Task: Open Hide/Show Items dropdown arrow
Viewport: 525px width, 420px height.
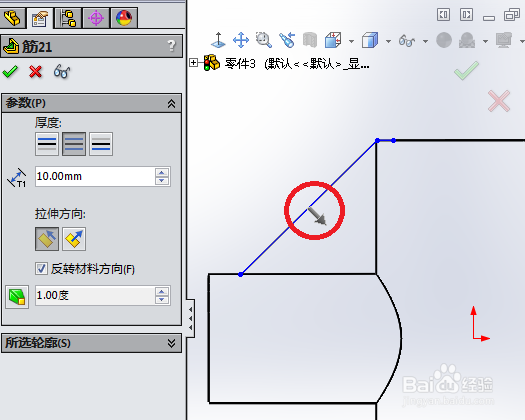Action: point(425,42)
